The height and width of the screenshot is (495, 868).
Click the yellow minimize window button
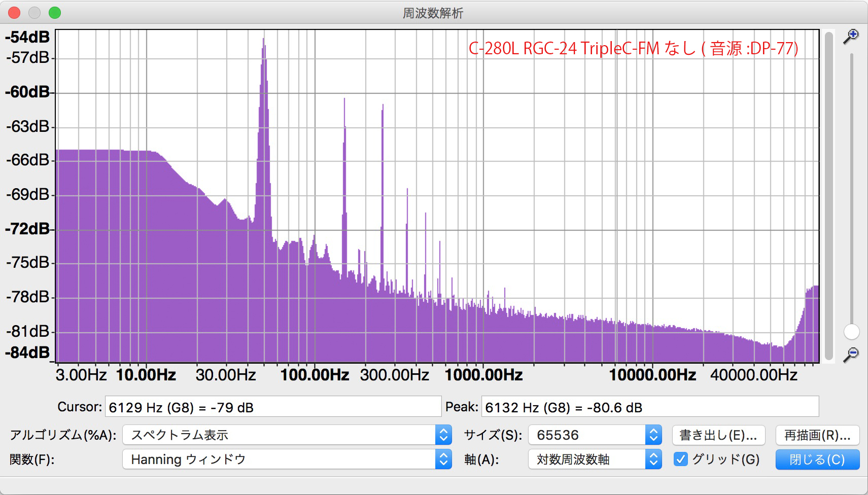coord(34,13)
